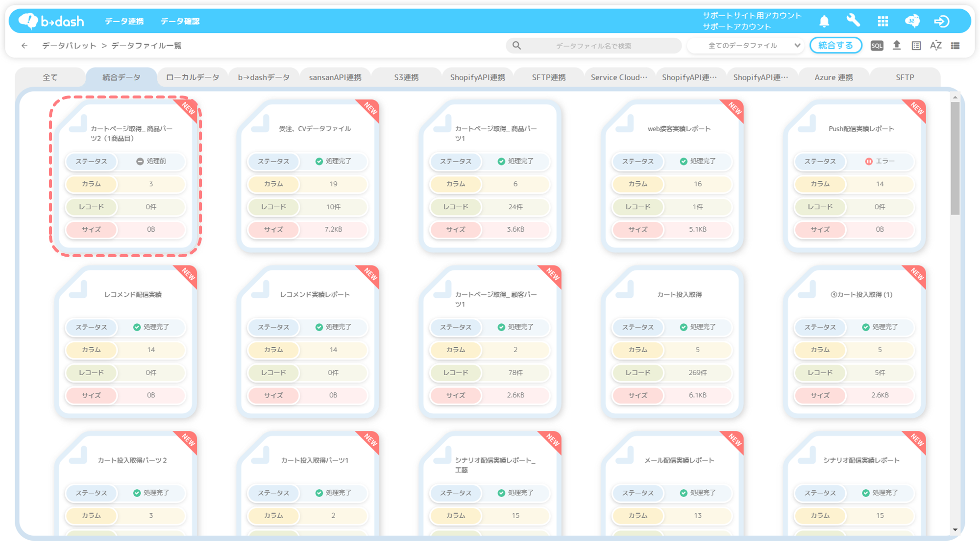Open notifications bell icon

[824, 21]
